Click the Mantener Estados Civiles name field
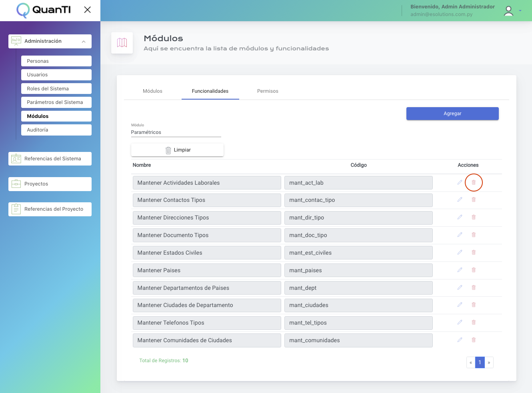 [207, 253]
